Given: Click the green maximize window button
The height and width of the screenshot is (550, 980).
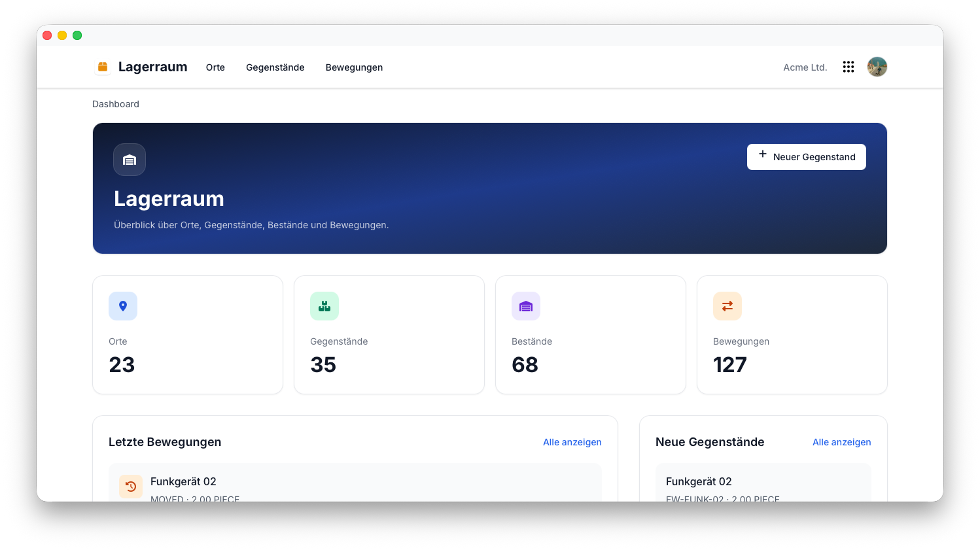Looking at the screenshot, I should pyautogui.click(x=77, y=35).
